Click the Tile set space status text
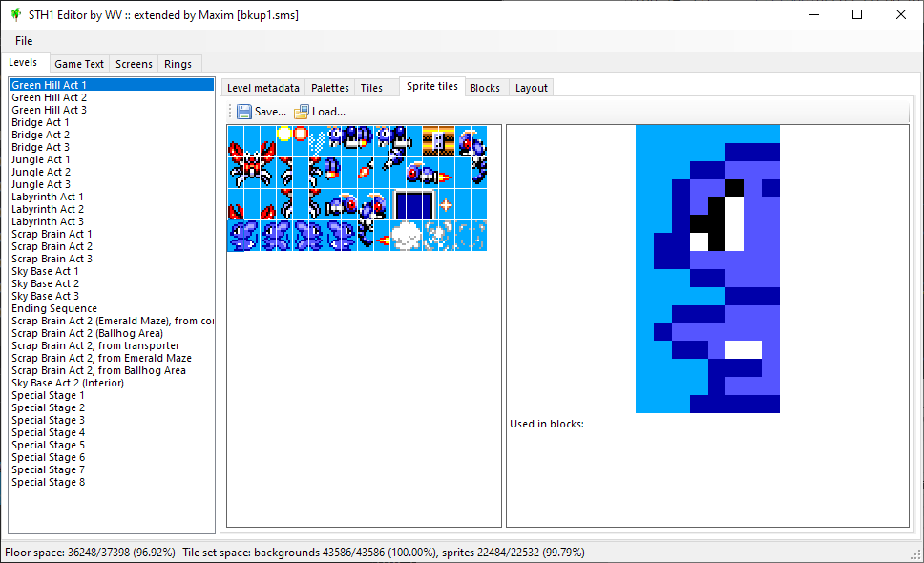The width and height of the screenshot is (924, 563). [x=384, y=553]
